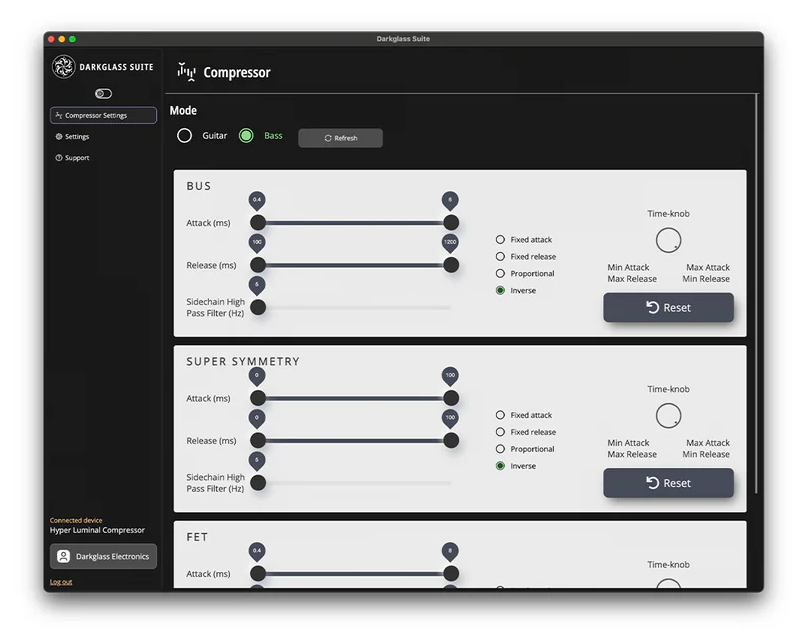Screen dimensions: 806x643
Task: Click the Connected device label
Action: [76, 520]
